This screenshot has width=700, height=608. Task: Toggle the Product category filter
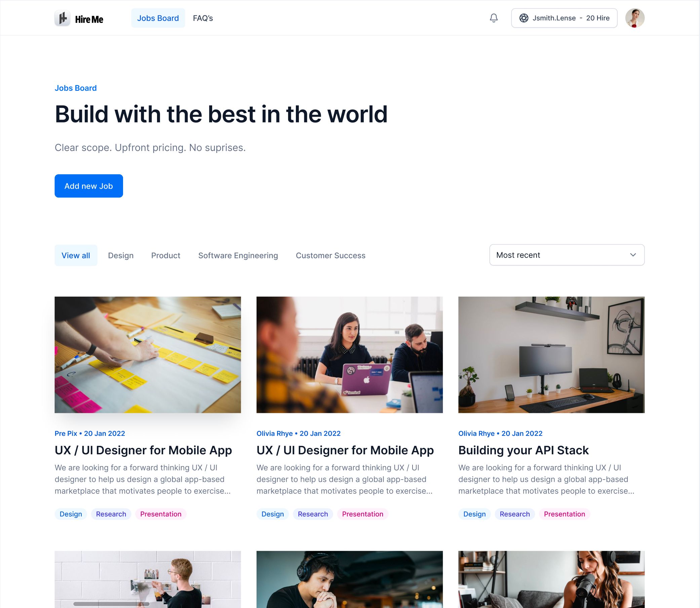point(166,256)
